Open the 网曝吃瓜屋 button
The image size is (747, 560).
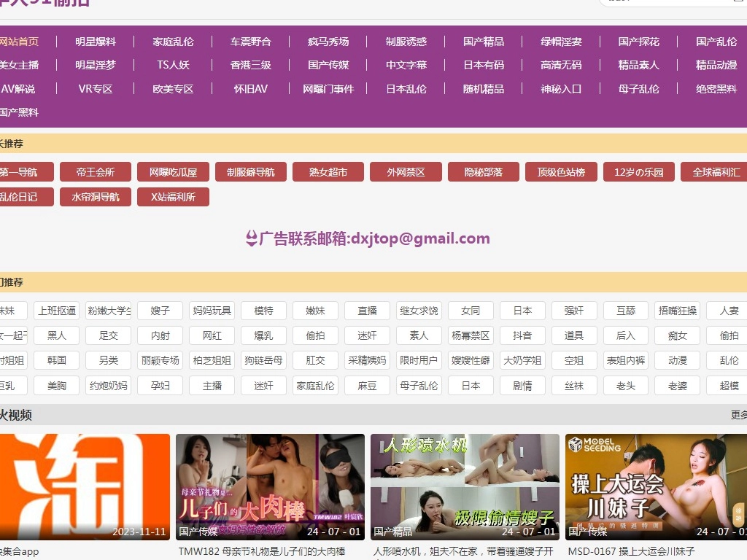coord(174,172)
